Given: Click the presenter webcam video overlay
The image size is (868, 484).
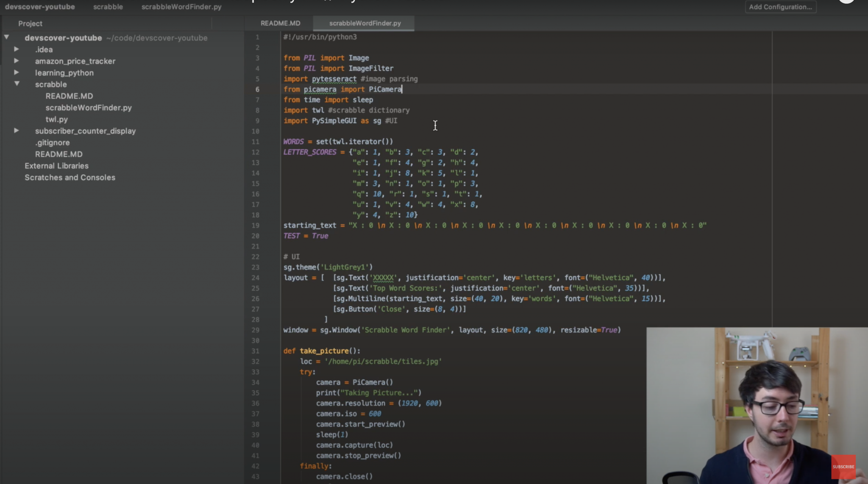Looking at the screenshot, I should coord(757,405).
